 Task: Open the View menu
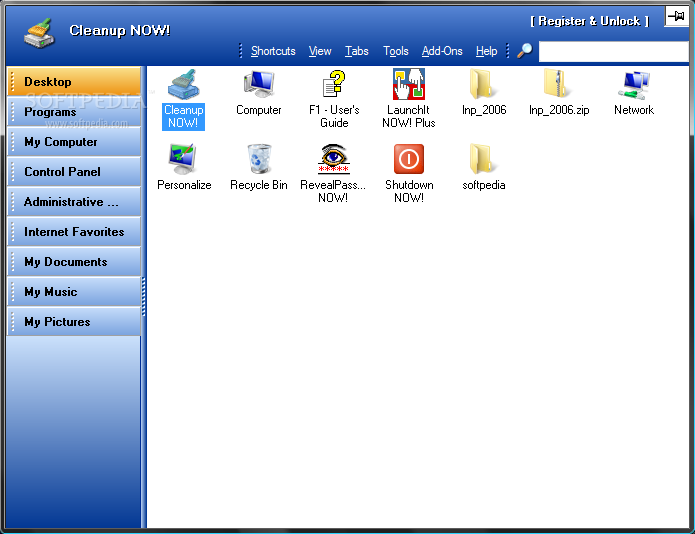click(320, 51)
